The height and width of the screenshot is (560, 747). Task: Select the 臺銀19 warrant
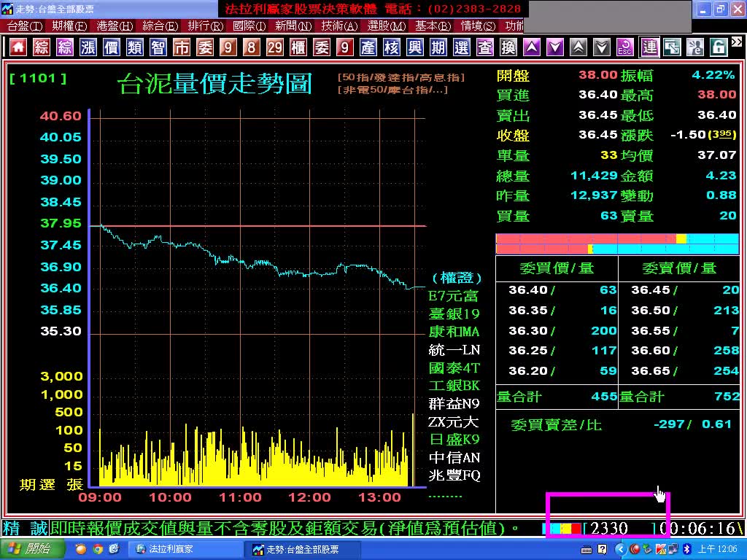click(454, 314)
